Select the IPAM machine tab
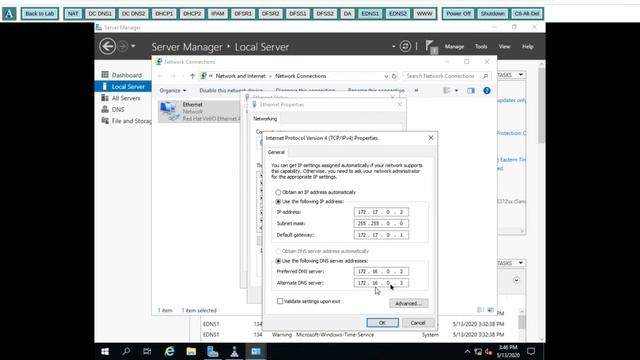 (218, 13)
